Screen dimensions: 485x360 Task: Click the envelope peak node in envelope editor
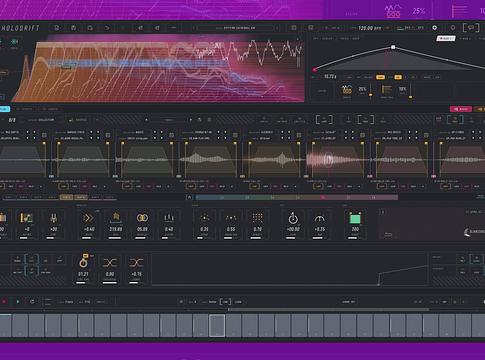click(393, 47)
